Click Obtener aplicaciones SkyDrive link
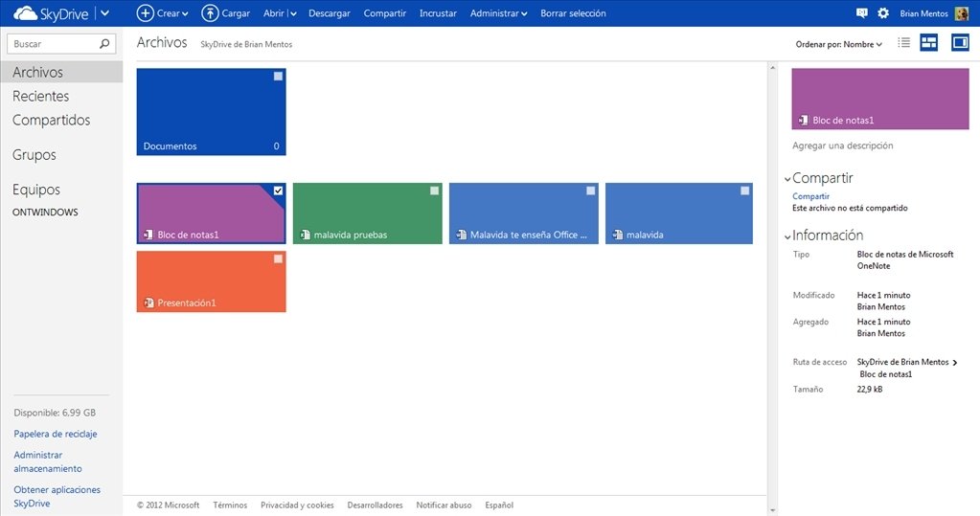The image size is (980, 516). [57, 496]
